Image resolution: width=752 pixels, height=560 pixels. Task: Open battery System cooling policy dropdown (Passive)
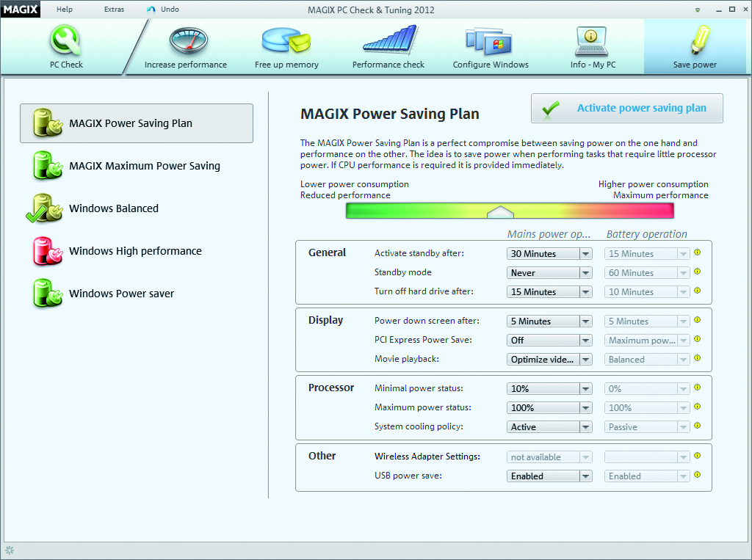pos(647,427)
